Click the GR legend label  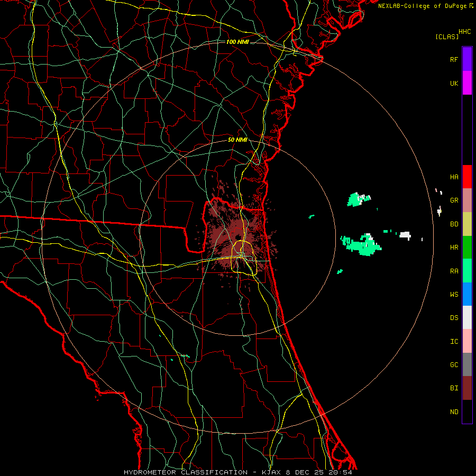[x=454, y=200]
